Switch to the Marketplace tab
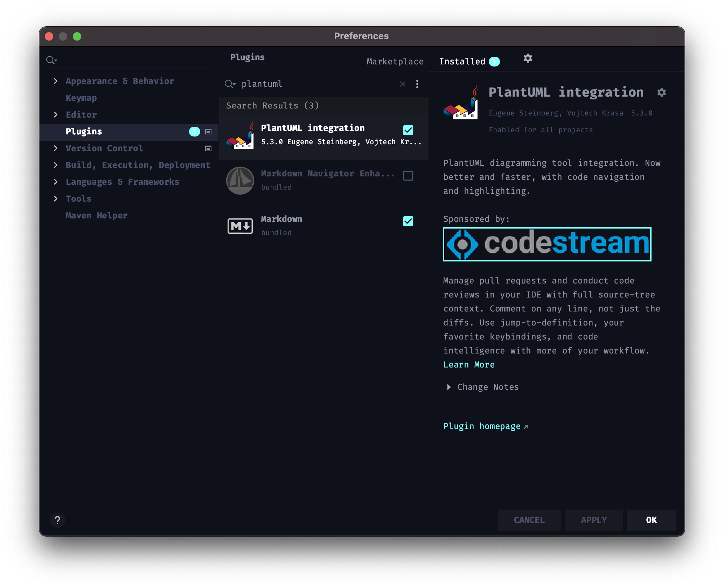 [395, 62]
